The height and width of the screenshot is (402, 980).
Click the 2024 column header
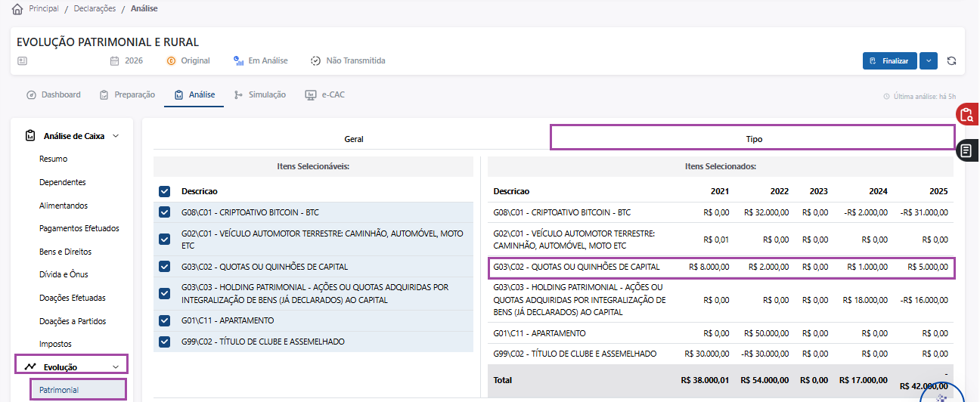(x=878, y=191)
